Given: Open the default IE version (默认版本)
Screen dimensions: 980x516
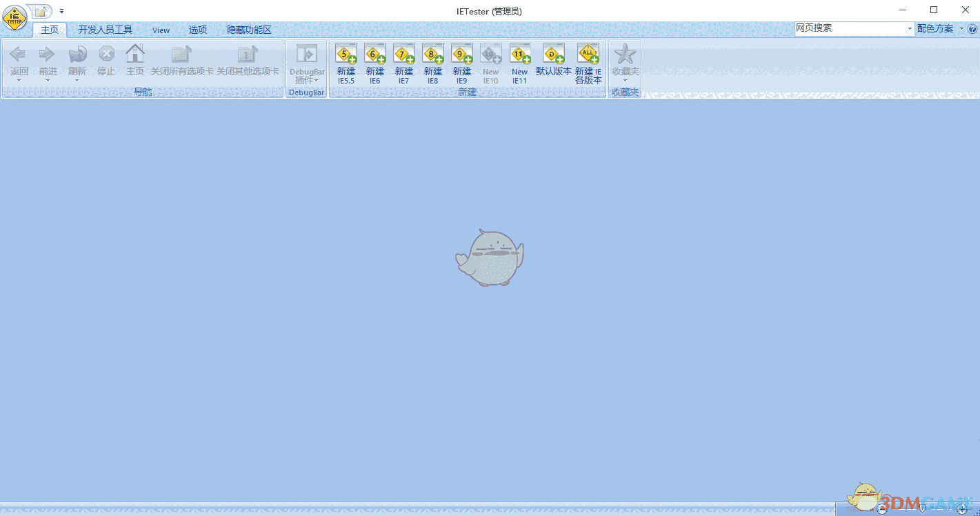Looking at the screenshot, I should pyautogui.click(x=553, y=62).
